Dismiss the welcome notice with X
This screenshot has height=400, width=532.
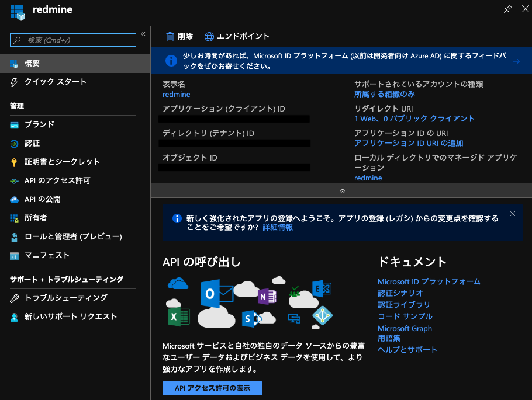[513, 214]
